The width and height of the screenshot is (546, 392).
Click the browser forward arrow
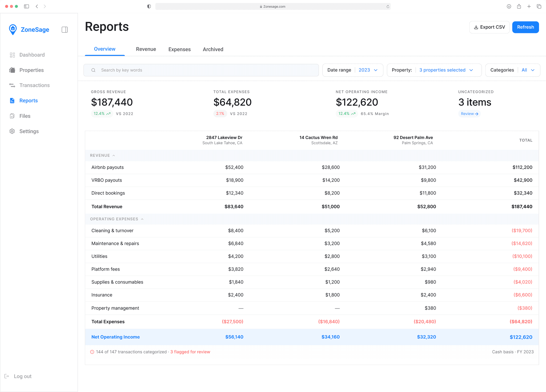coord(45,6)
